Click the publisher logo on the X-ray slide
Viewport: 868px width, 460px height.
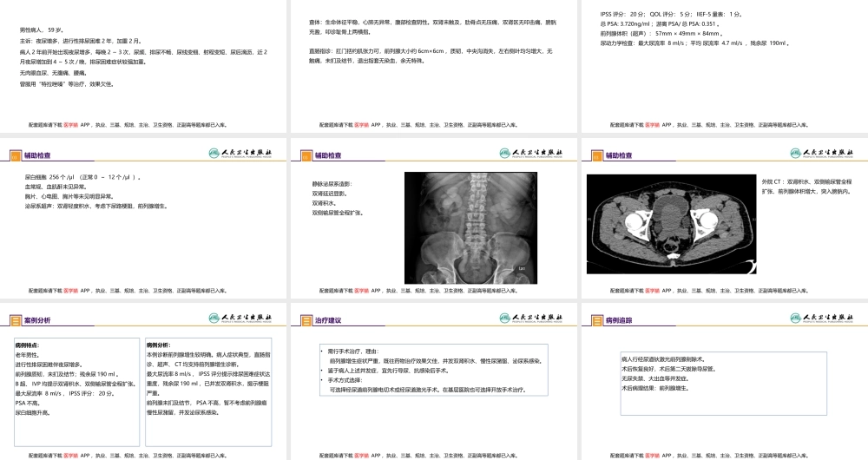coord(531,153)
